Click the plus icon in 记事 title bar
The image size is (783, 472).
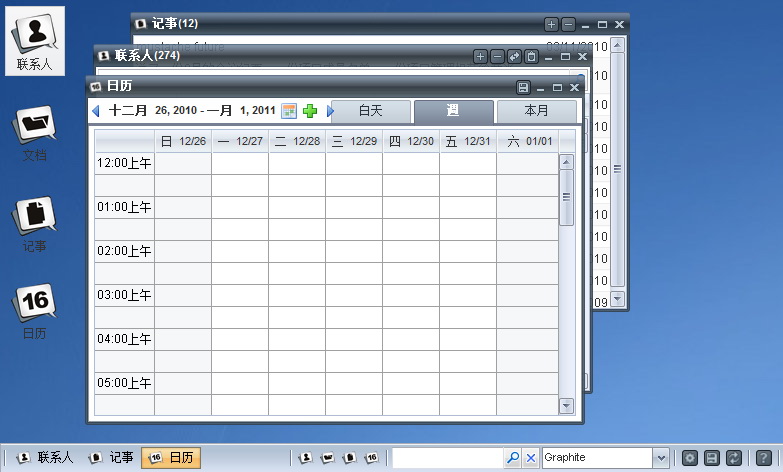pyautogui.click(x=551, y=24)
